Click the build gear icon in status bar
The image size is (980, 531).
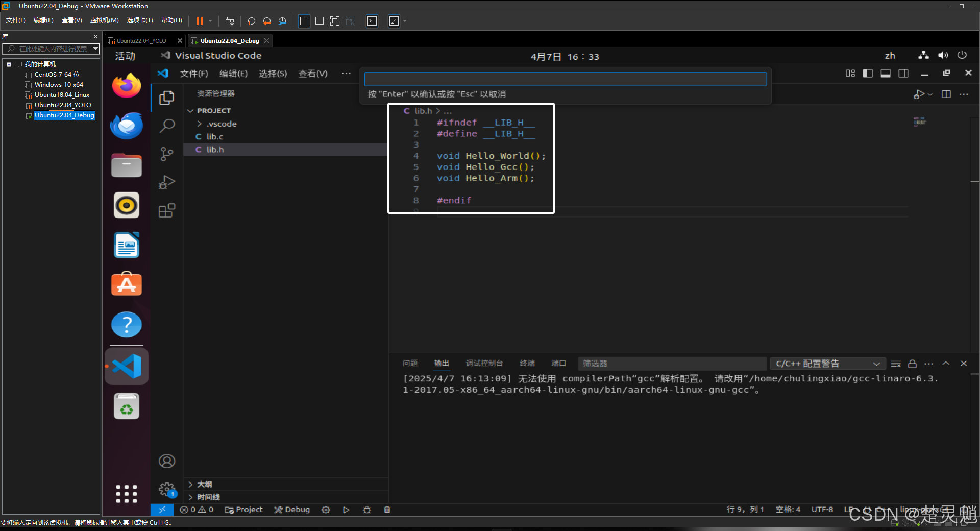(x=326, y=510)
